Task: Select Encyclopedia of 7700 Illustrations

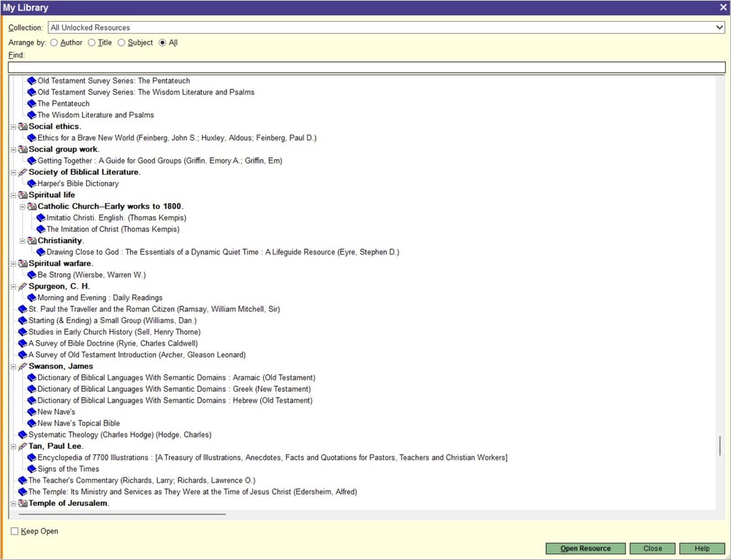Action: 272,458
